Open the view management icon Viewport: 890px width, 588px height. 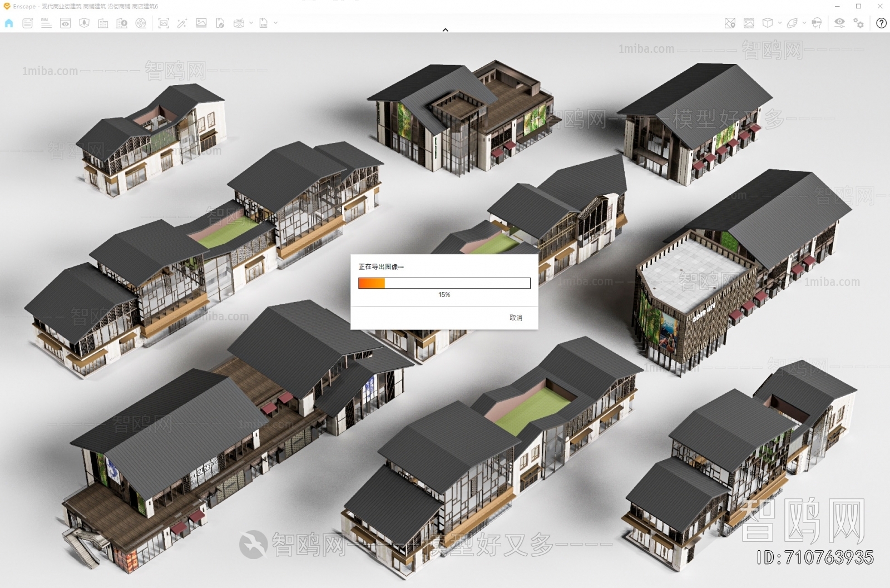click(x=66, y=23)
